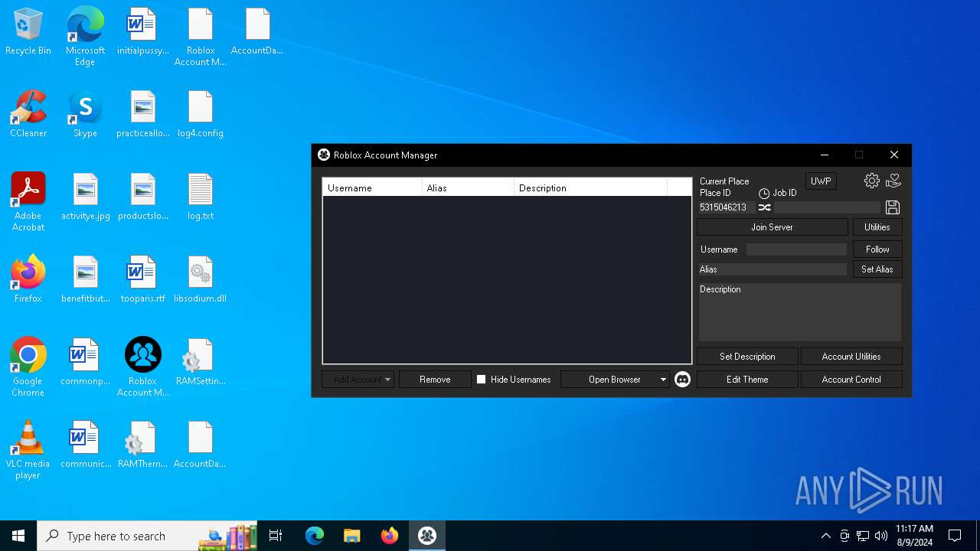Select the RAMSettin... file icon
The width and height of the screenshot is (980, 551).
[x=200, y=362]
